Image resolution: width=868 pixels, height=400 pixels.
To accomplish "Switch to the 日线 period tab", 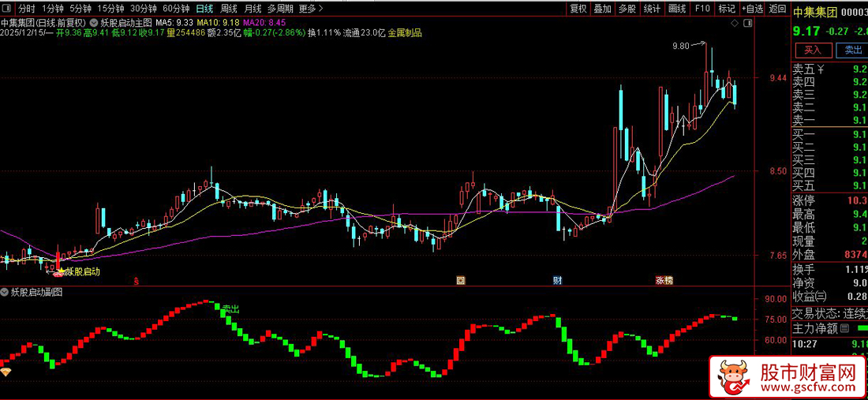I will pyautogui.click(x=204, y=9).
